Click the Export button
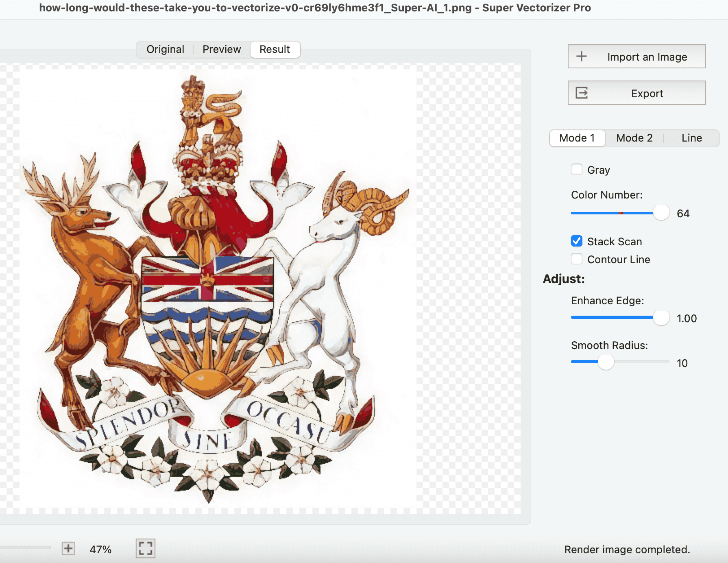The width and height of the screenshot is (728, 563). pos(636,93)
